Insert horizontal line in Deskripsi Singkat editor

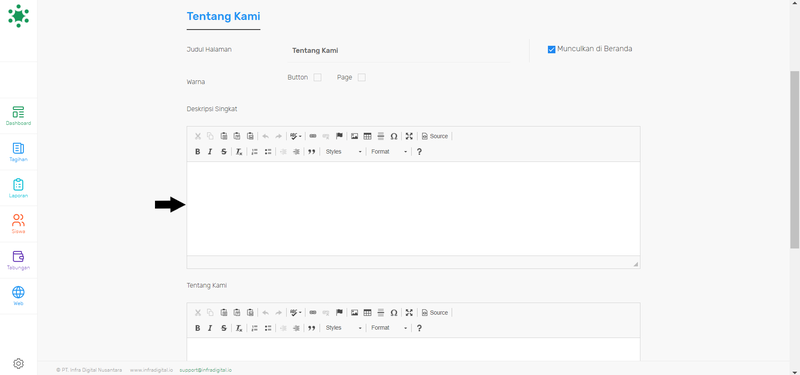tap(381, 136)
